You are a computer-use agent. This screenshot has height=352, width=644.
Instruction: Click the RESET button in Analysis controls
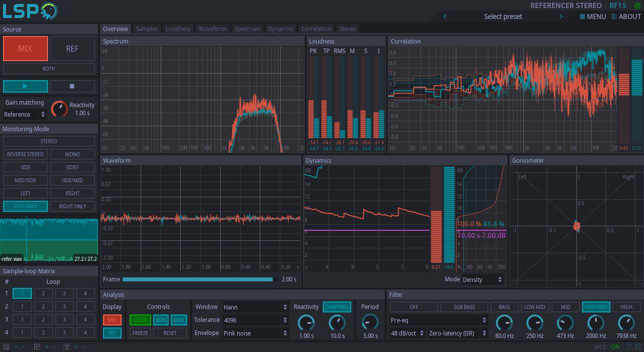tap(170, 333)
